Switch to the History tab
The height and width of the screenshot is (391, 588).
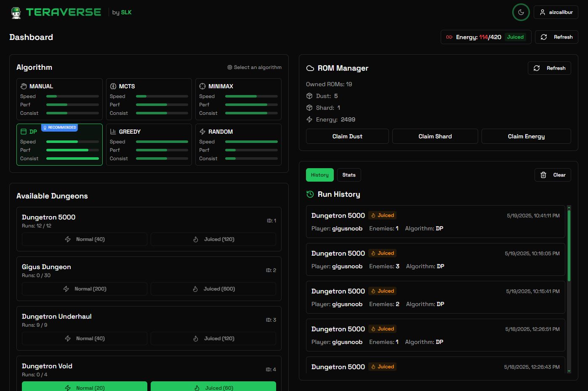(x=319, y=175)
